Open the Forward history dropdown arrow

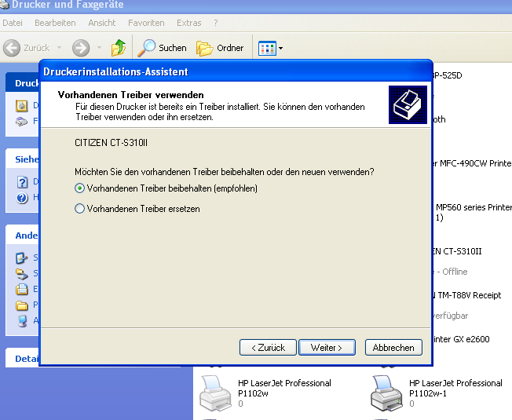point(99,48)
